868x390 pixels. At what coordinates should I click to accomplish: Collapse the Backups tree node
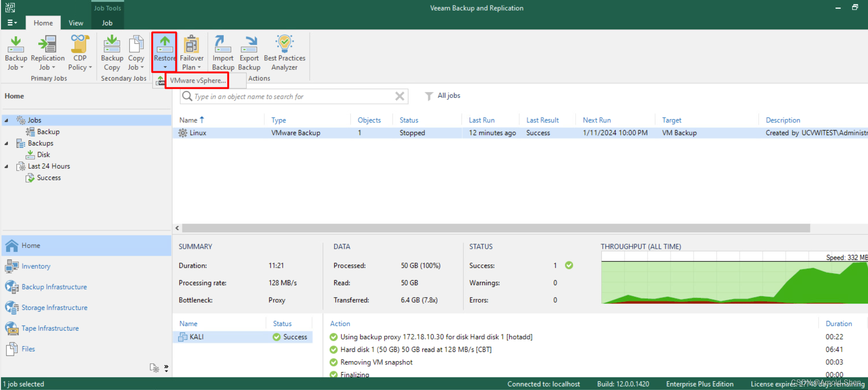[6, 143]
